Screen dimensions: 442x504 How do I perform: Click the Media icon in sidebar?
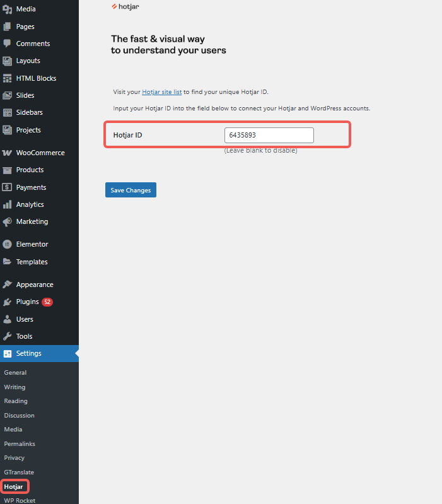point(7,9)
